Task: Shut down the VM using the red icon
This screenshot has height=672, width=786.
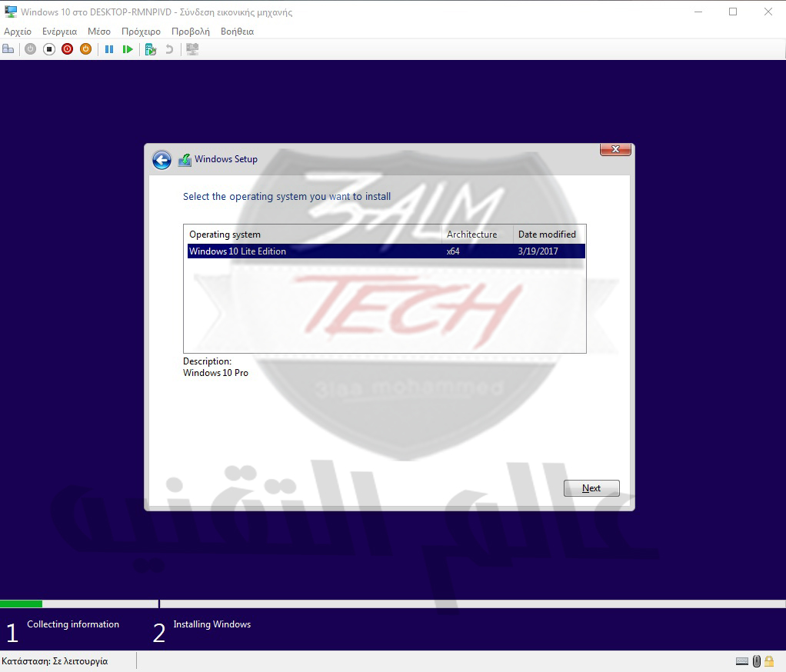Action: (x=67, y=49)
